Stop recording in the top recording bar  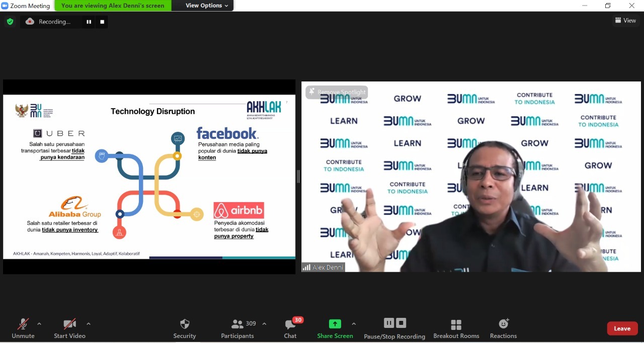click(x=102, y=22)
